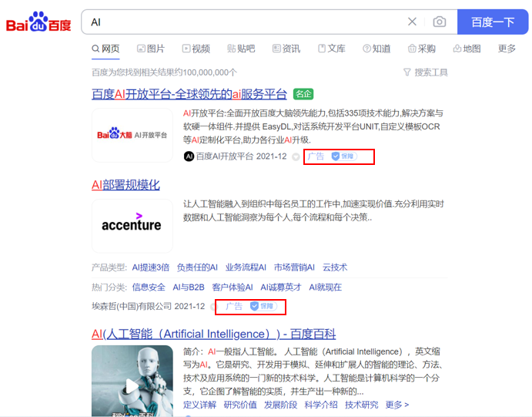Switch to the 视频 tab
Screen dimensions: 532x417
tap(196, 49)
